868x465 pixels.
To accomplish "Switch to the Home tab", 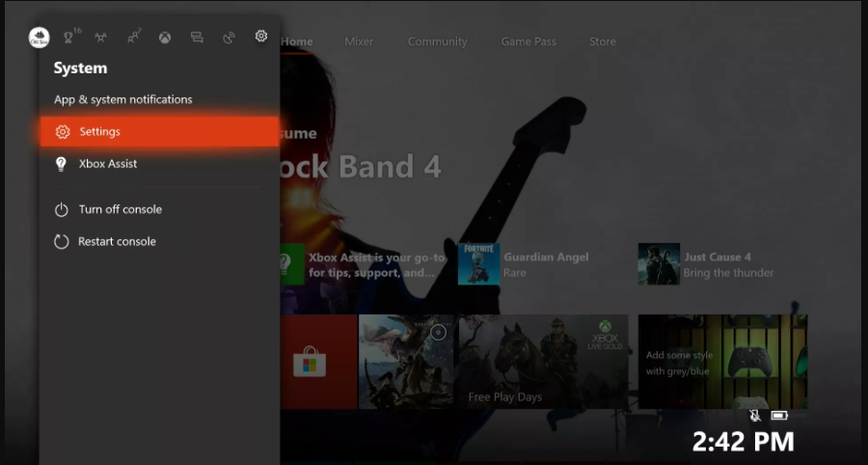I will 297,41.
